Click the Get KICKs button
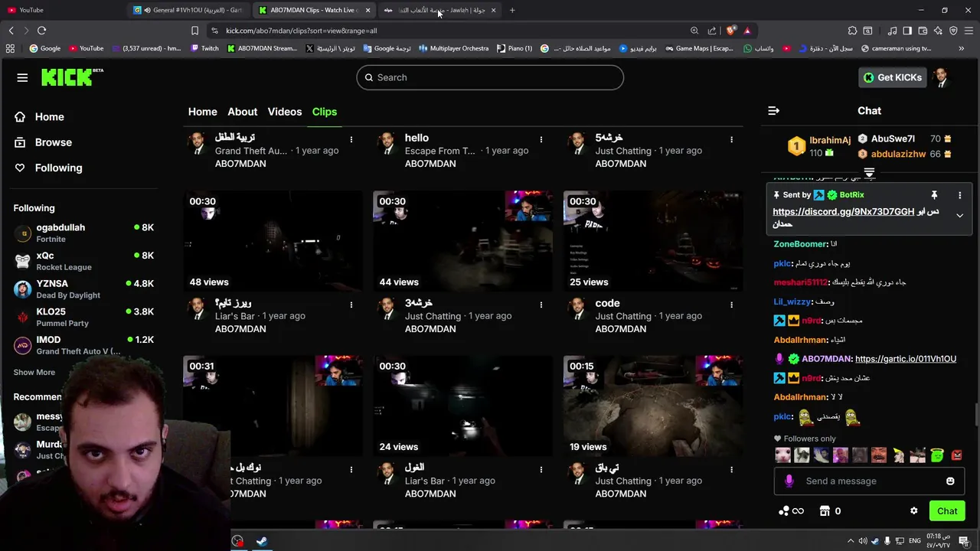The height and width of the screenshot is (551, 980). 892,77
